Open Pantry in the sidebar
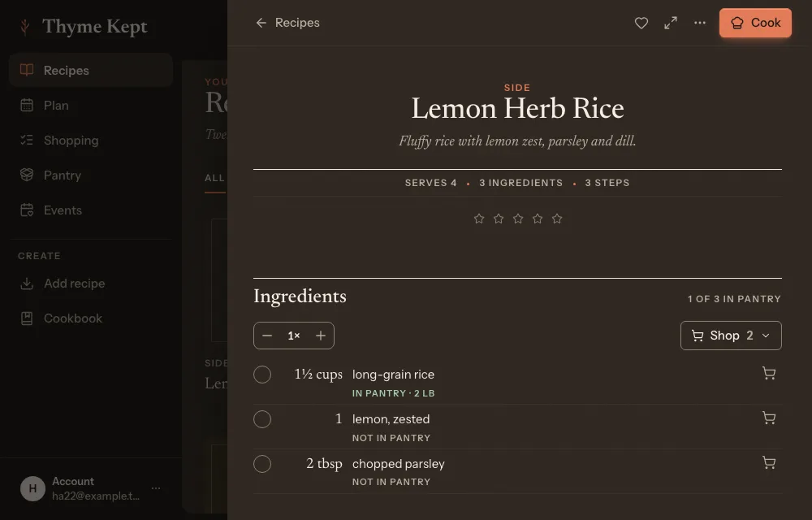 pyautogui.click(x=91, y=175)
